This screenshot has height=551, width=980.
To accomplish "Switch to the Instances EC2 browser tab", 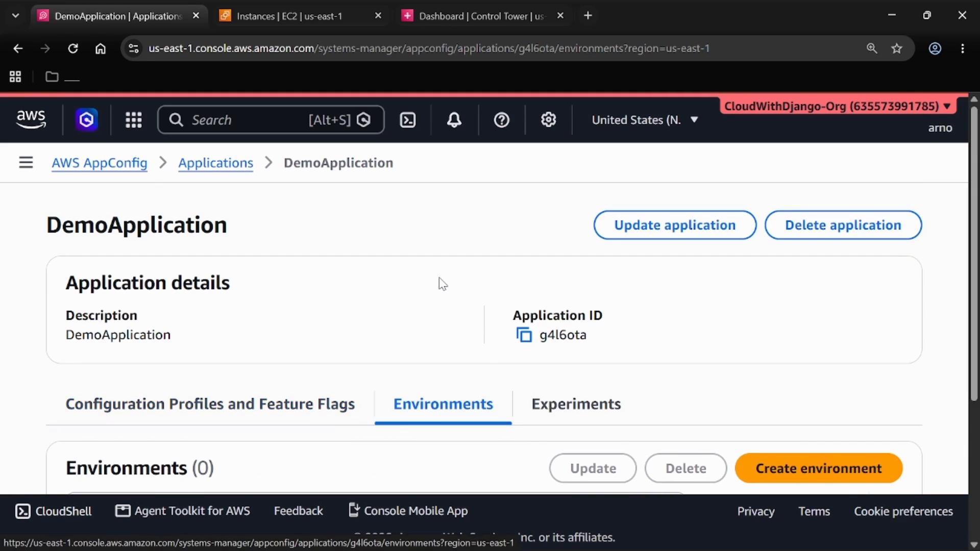I will click(x=301, y=16).
